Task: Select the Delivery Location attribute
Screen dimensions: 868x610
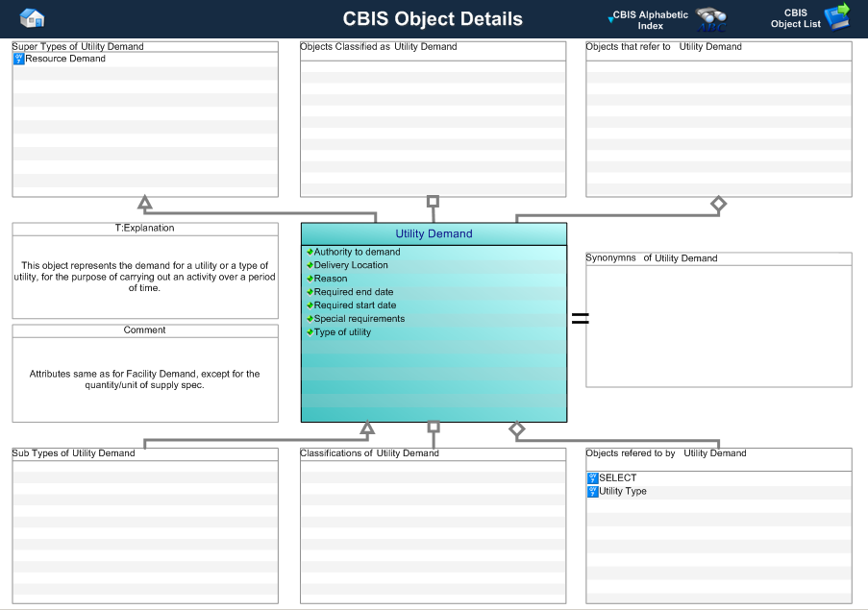Action: (x=351, y=265)
